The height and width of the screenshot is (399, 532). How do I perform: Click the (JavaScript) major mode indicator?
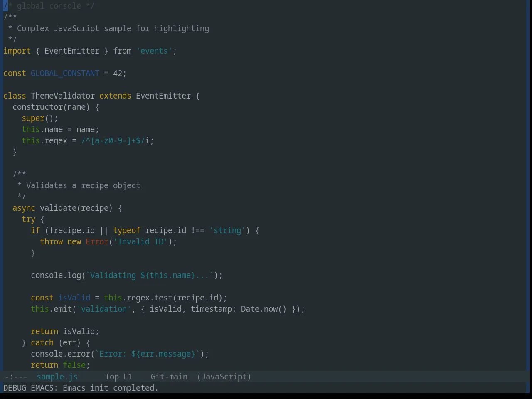224,377
